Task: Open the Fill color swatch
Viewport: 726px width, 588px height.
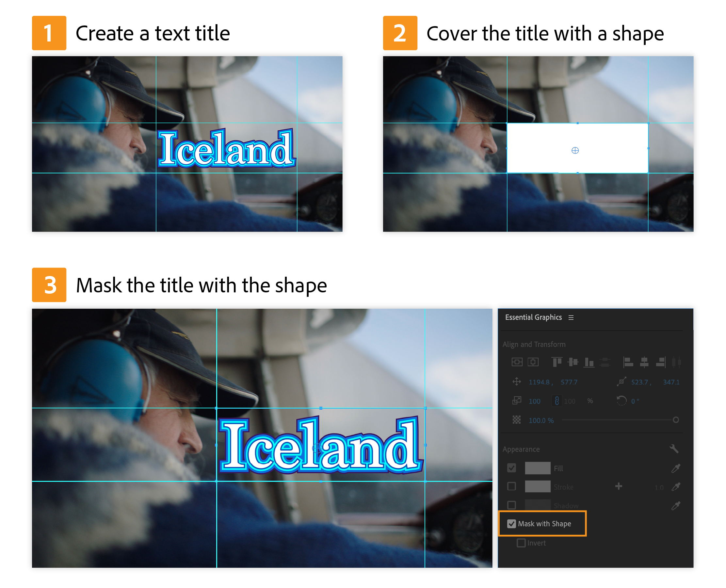Action: (x=539, y=468)
